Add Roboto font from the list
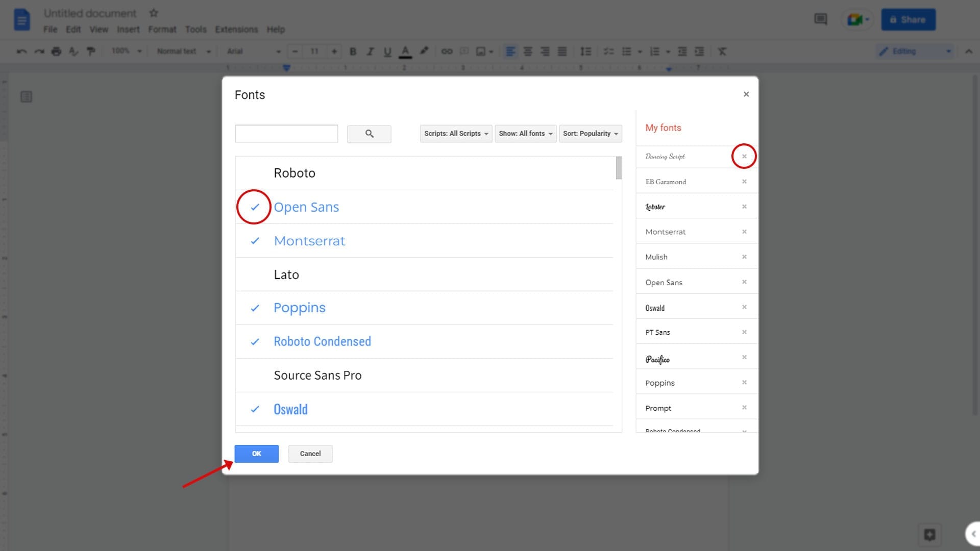Viewport: 980px width, 551px height. (424, 173)
